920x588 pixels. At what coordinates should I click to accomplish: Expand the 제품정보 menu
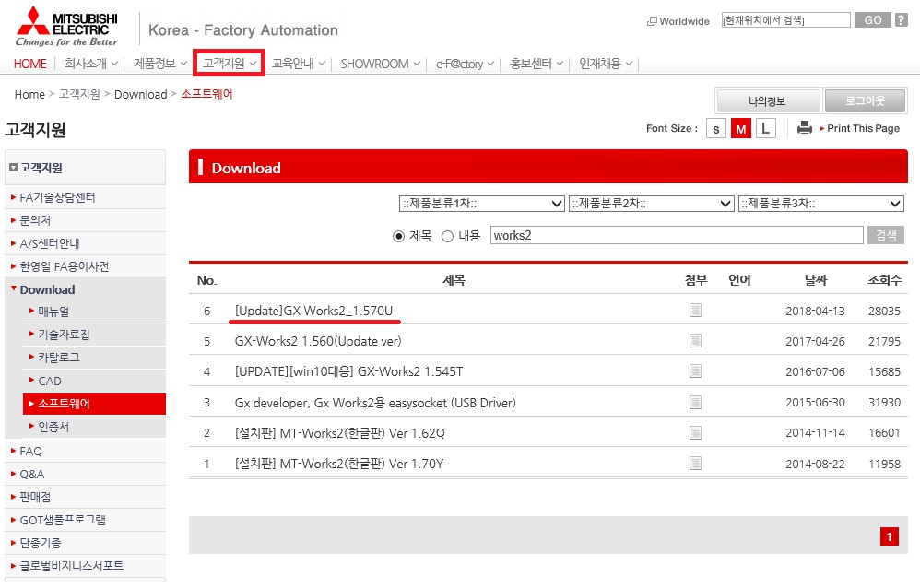160,64
